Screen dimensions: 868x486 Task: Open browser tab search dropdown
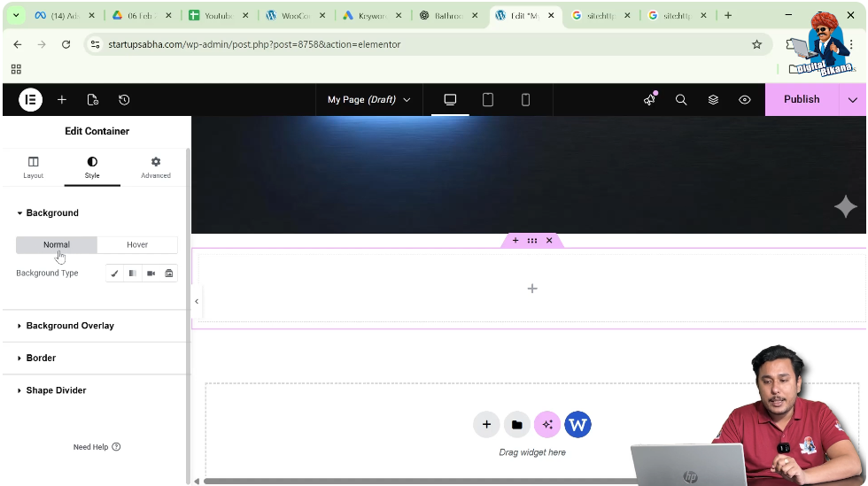(x=16, y=16)
